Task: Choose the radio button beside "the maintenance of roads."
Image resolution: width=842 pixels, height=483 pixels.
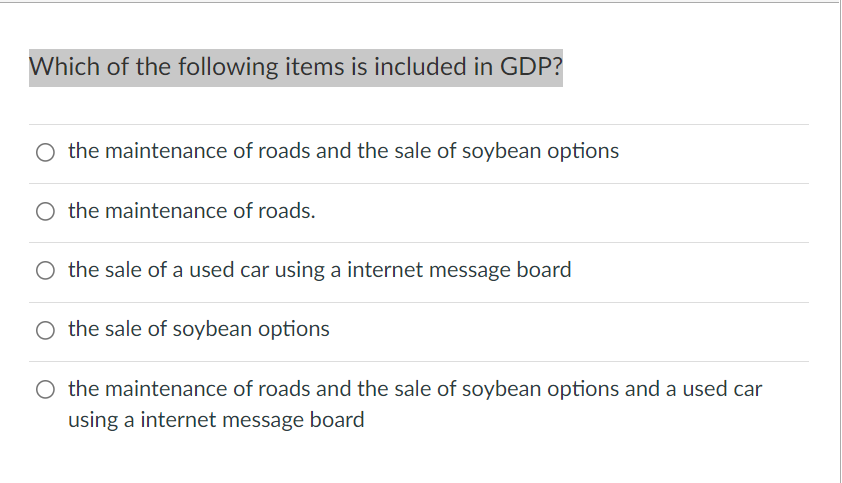Action: click(45, 212)
